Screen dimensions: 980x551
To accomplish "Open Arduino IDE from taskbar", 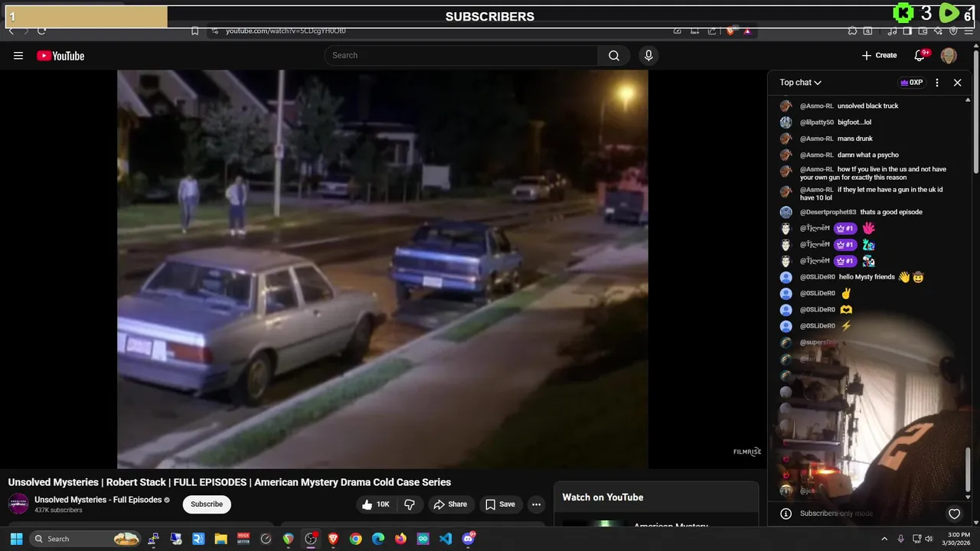I will [423, 539].
